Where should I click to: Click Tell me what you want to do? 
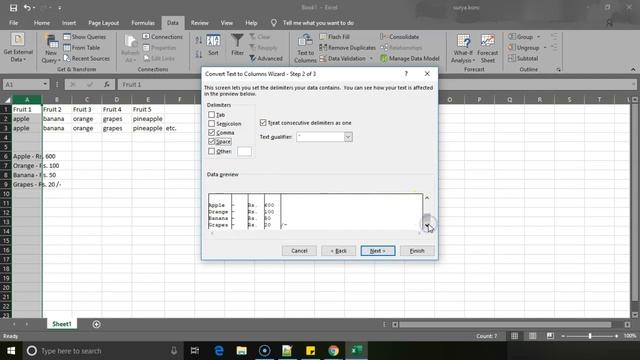pyautogui.click(x=318, y=23)
